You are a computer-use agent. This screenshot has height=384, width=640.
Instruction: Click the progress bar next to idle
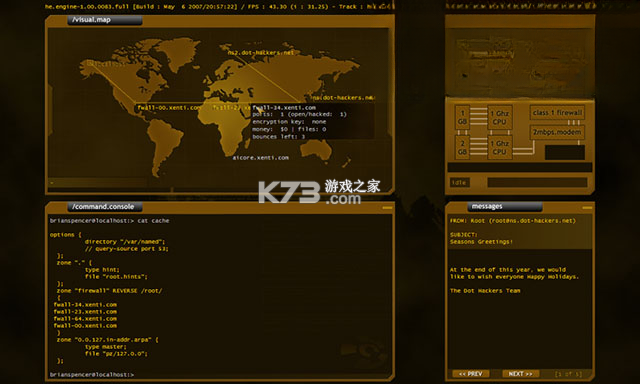(x=537, y=182)
